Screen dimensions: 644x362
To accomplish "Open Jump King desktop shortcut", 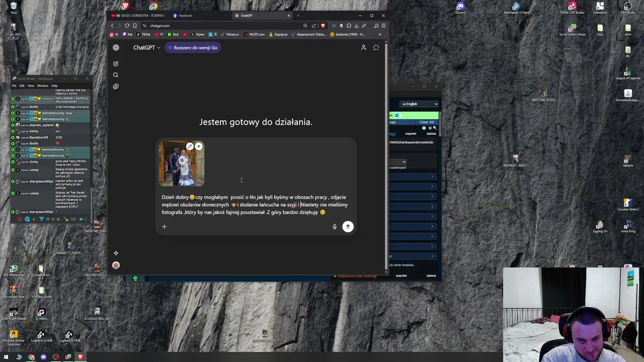I will pos(628,226).
